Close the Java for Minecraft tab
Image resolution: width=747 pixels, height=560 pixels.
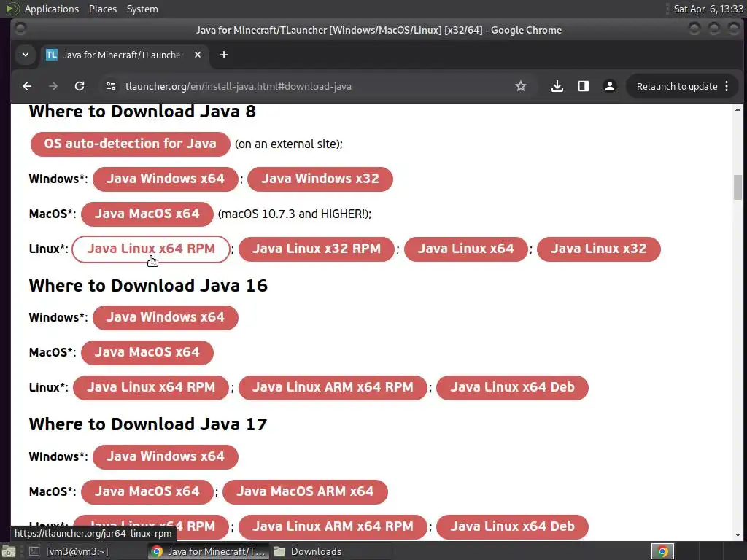[198, 55]
